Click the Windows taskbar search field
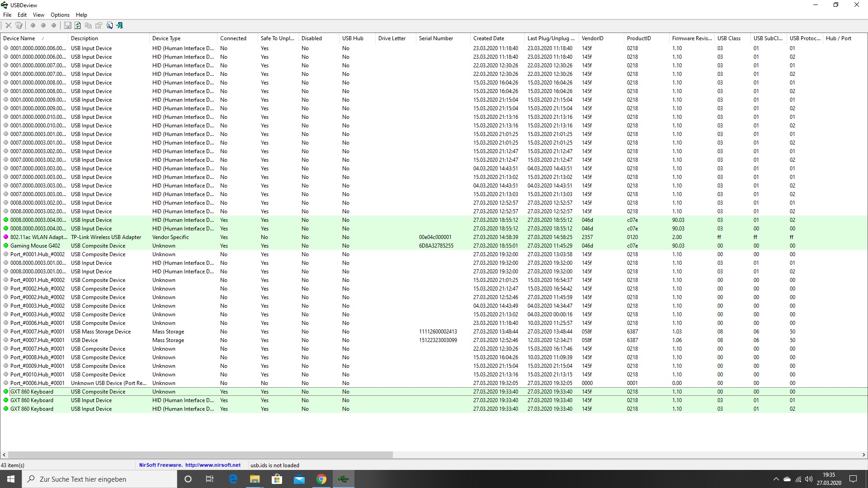This screenshot has height=488, width=868. coord(99,479)
